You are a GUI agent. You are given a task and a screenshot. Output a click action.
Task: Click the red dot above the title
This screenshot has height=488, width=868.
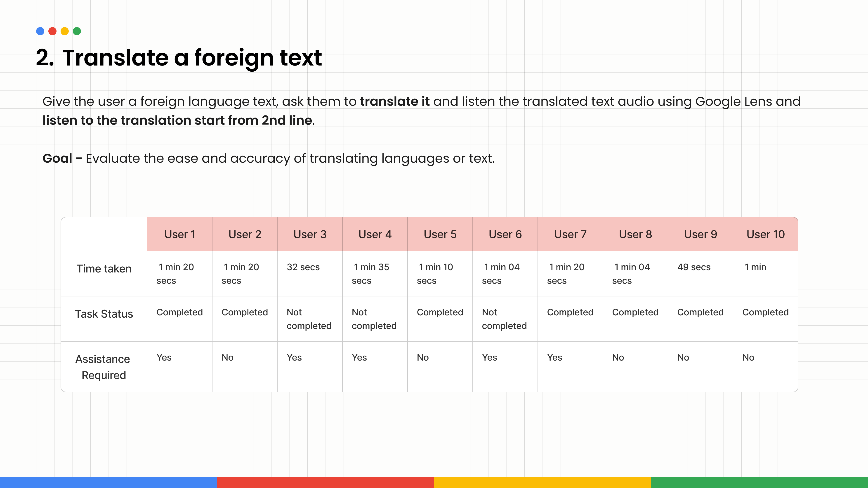[52, 31]
